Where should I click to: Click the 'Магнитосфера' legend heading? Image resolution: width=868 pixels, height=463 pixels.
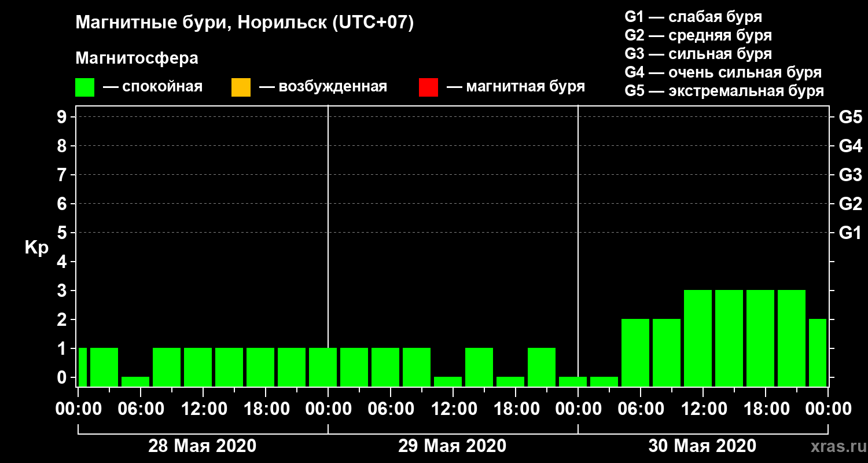click(x=137, y=58)
